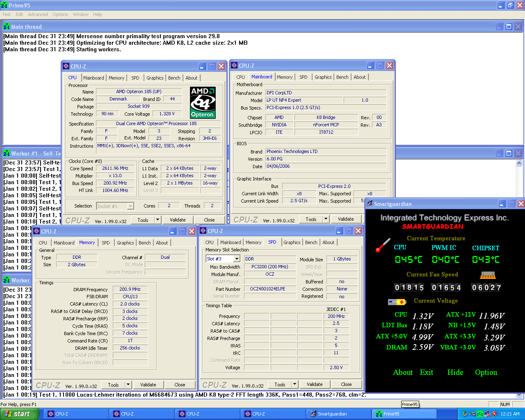Maximize the Main thread child window

point(509,27)
